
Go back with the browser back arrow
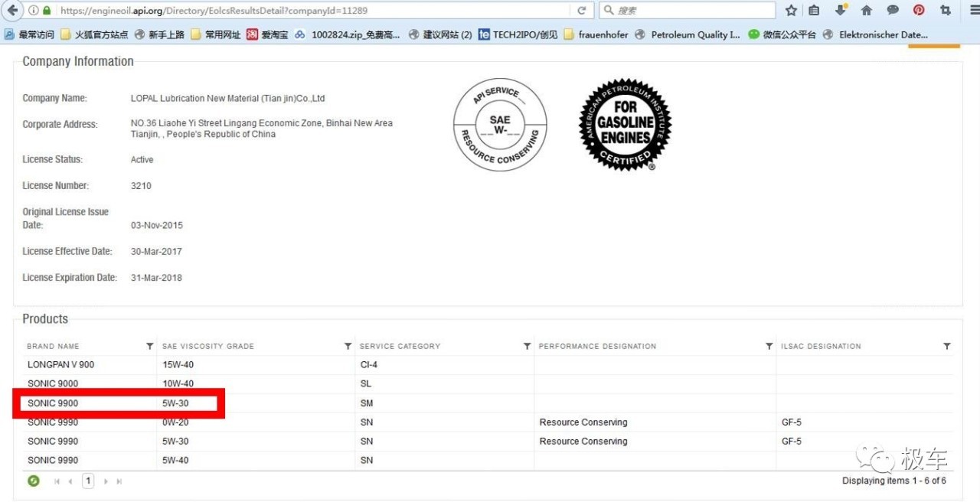pos(12,10)
